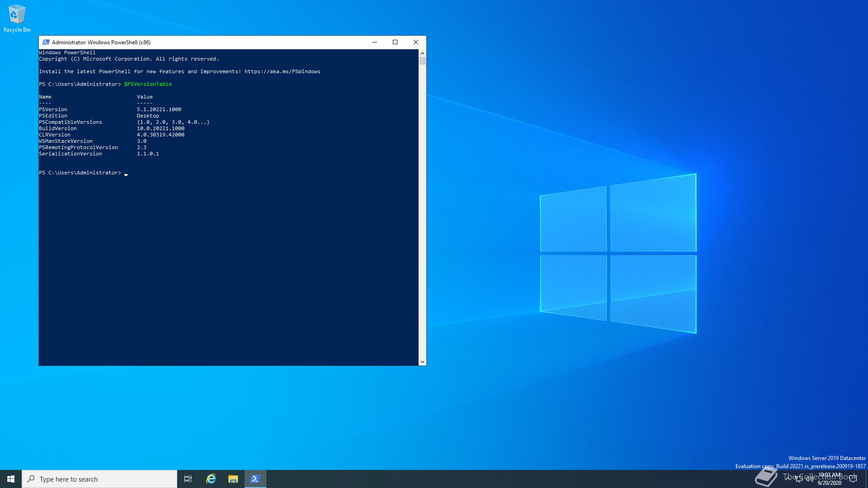Open the Recycle Bin desktop icon
The width and height of the screenshot is (868, 488).
(17, 18)
